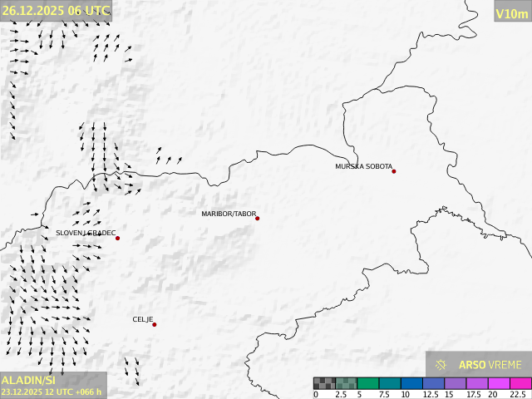The height and width of the screenshot is (399, 532).
Task: Pick the blue 10 legend swatch
Action: click(x=411, y=383)
